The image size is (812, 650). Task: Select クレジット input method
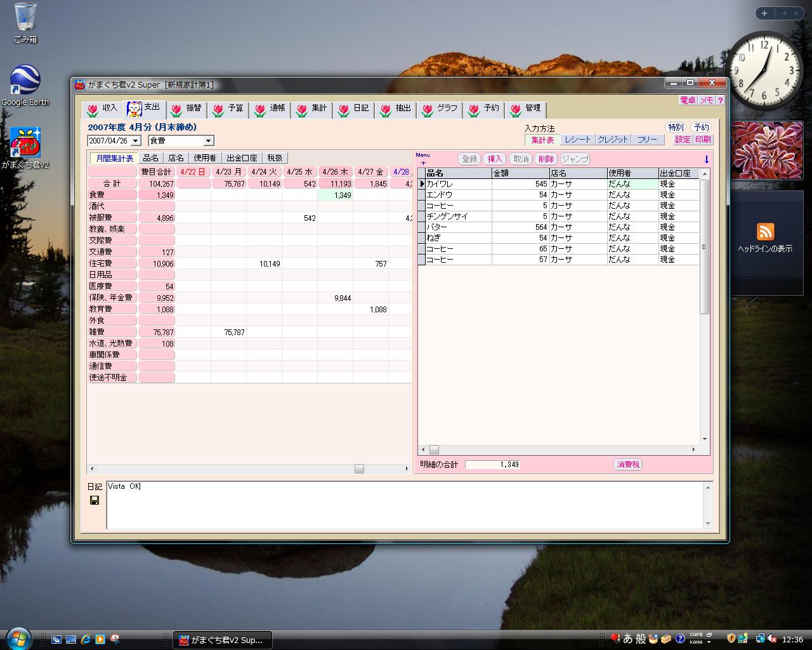(x=613, y=140)
